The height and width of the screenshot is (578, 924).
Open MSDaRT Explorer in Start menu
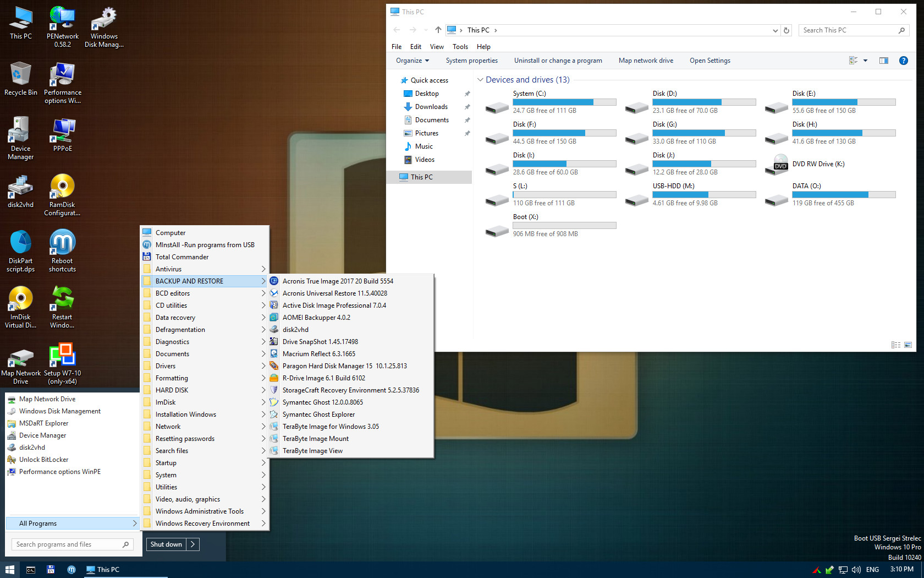(44, 423)
